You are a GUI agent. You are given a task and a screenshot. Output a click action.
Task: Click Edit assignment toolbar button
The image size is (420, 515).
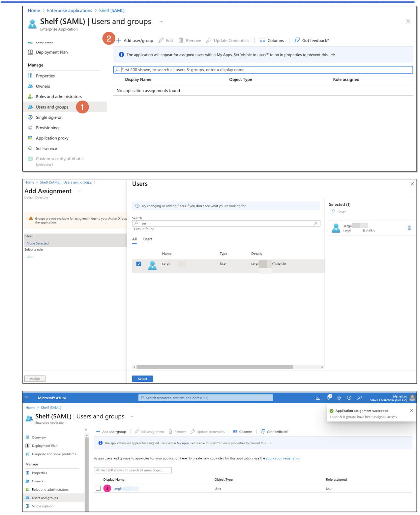[x=149, y=432]
